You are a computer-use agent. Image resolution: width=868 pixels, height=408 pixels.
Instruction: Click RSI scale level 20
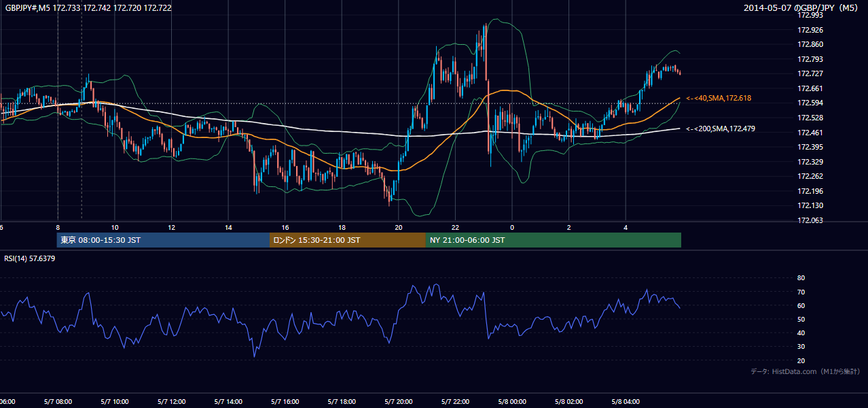coord(801,360)
